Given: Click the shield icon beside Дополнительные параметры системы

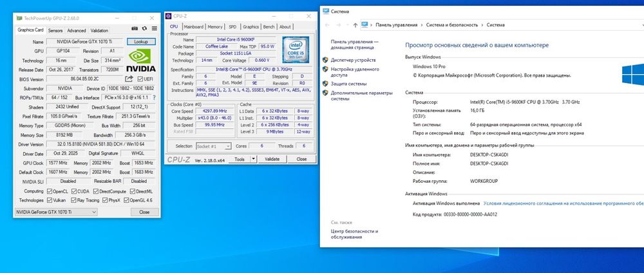Looking at the screenshot, I should (x=325, y=93).
